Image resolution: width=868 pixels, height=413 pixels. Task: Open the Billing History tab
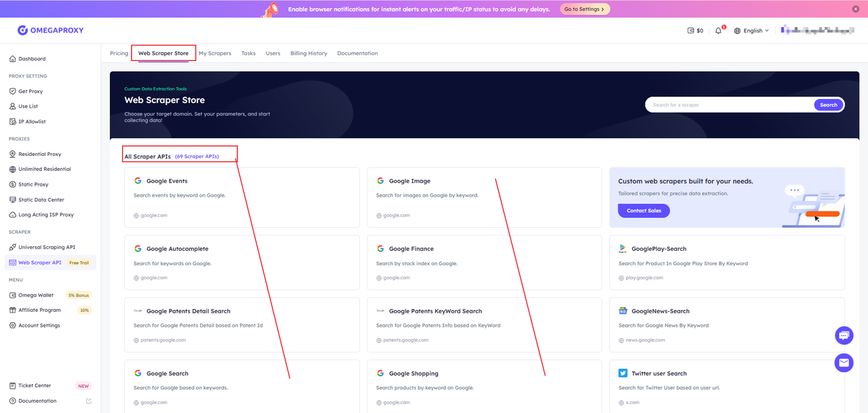pos(309,54)
